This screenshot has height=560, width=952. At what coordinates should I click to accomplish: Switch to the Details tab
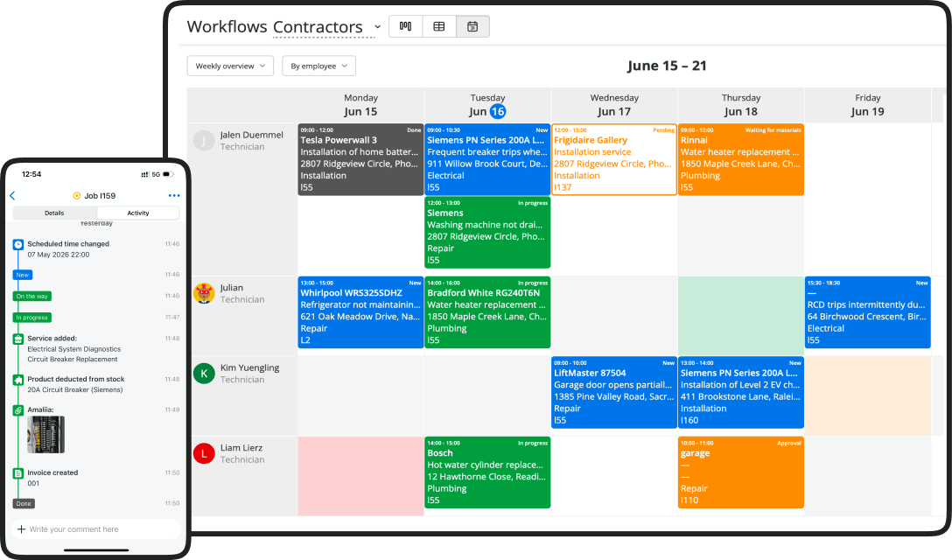click(54, 213)
